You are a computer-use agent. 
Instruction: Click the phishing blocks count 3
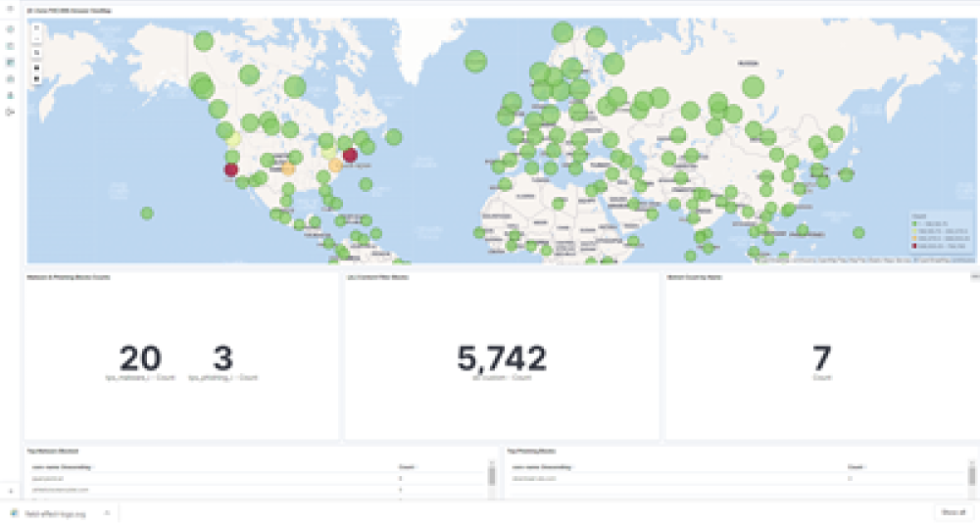[x=223, y=358]
